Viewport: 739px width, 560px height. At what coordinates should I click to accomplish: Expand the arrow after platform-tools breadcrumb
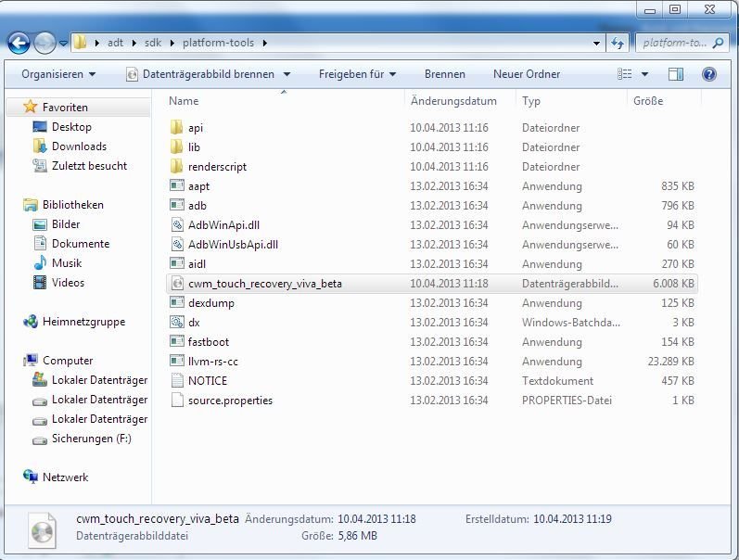point(265,43)
